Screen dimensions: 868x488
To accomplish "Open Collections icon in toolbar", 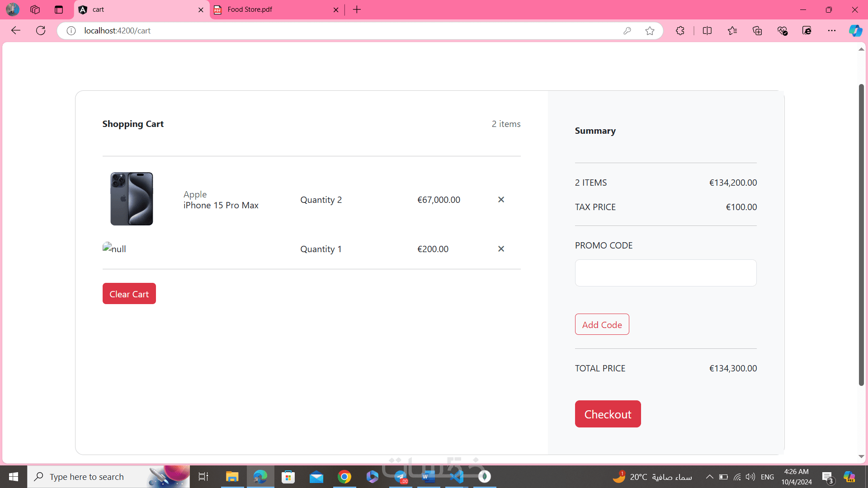I will tap(757, 31).
